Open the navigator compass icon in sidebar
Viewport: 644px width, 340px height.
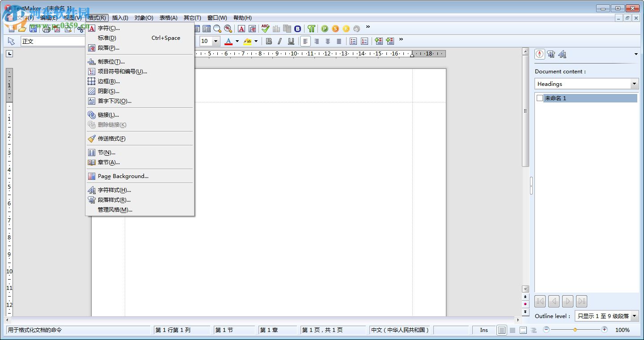point(540,54)
